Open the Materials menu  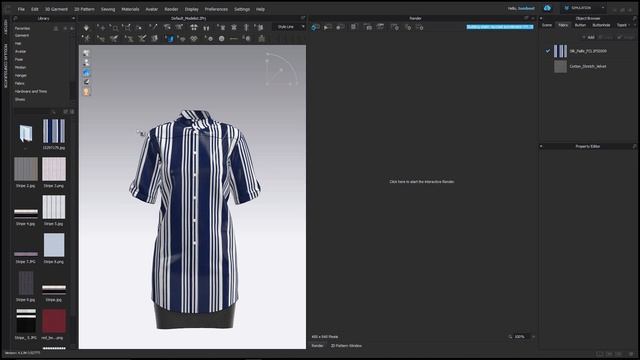130,9
